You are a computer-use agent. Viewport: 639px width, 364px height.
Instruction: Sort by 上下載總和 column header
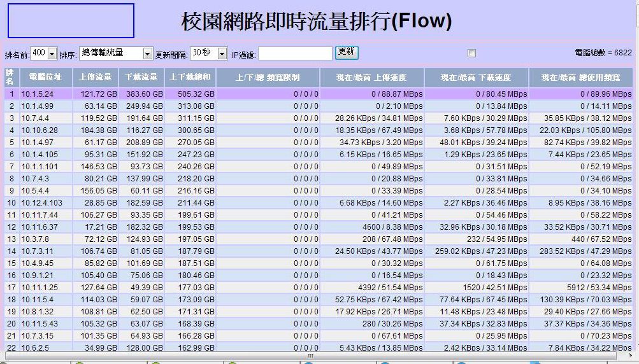point(190,78)
